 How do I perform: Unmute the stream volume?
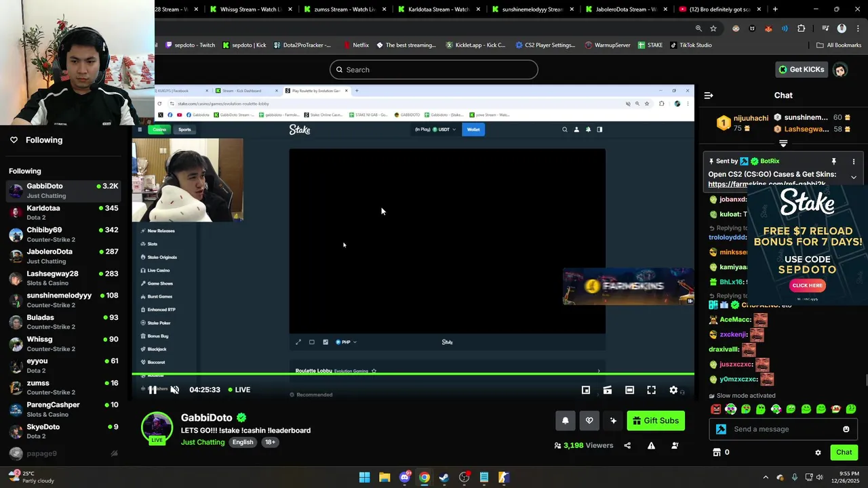point(174,390)
